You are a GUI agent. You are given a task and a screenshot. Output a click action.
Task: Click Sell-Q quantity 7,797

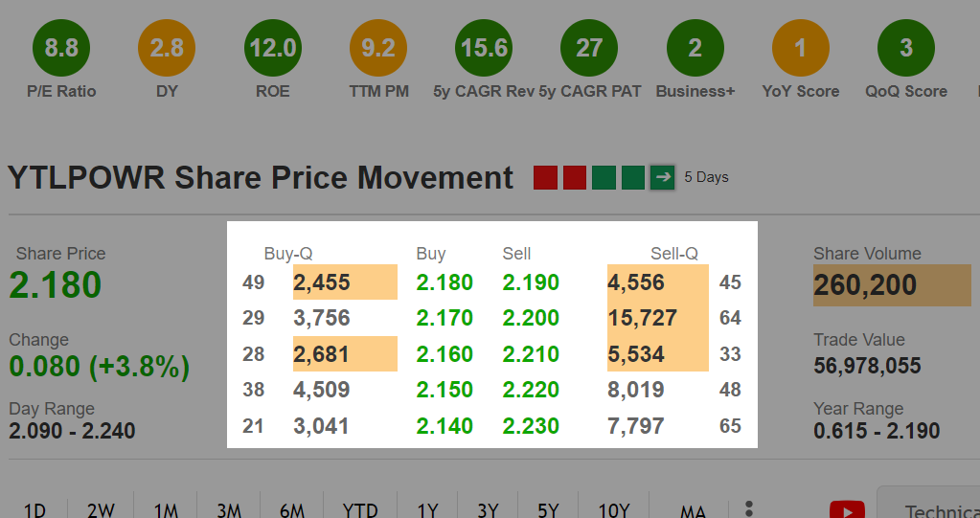(x=636, y=426)
